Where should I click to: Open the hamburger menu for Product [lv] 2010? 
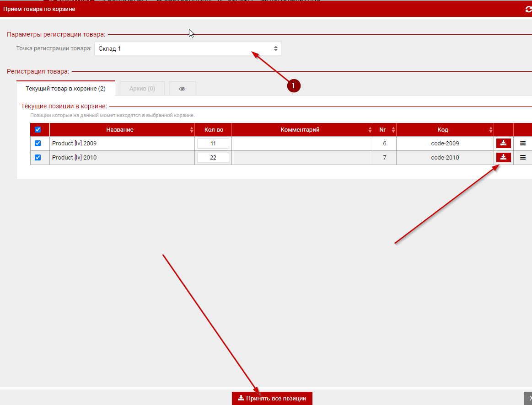point(523,158)
